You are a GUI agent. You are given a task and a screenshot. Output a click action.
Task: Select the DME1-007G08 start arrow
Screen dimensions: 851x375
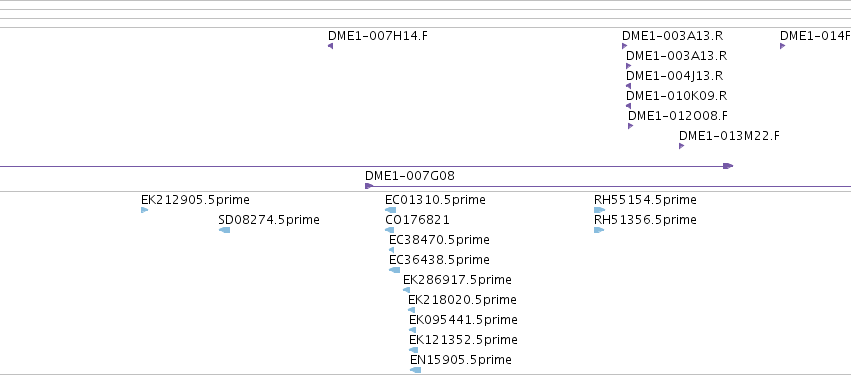pos(369,186)
